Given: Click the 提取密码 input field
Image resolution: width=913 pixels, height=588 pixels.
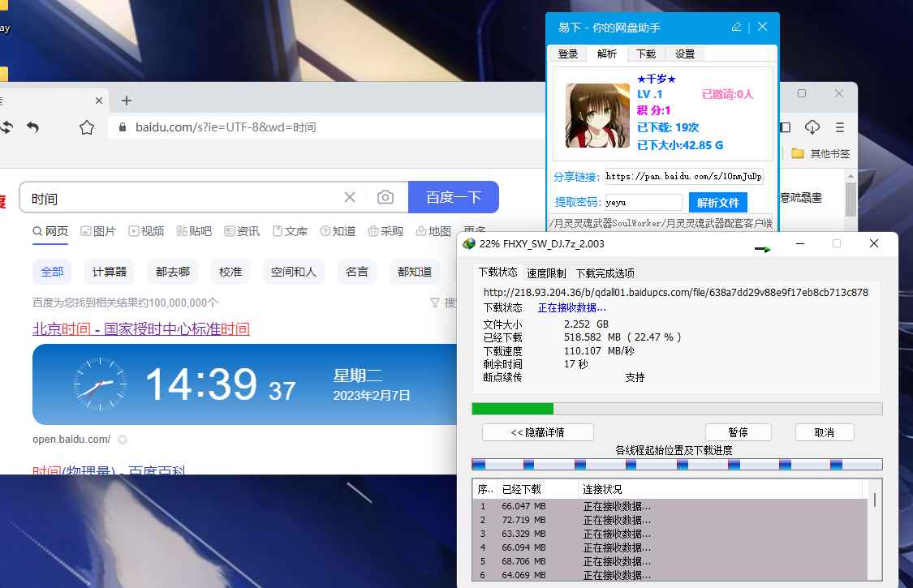Looking at the screenshot, I should tap(644, 202).
